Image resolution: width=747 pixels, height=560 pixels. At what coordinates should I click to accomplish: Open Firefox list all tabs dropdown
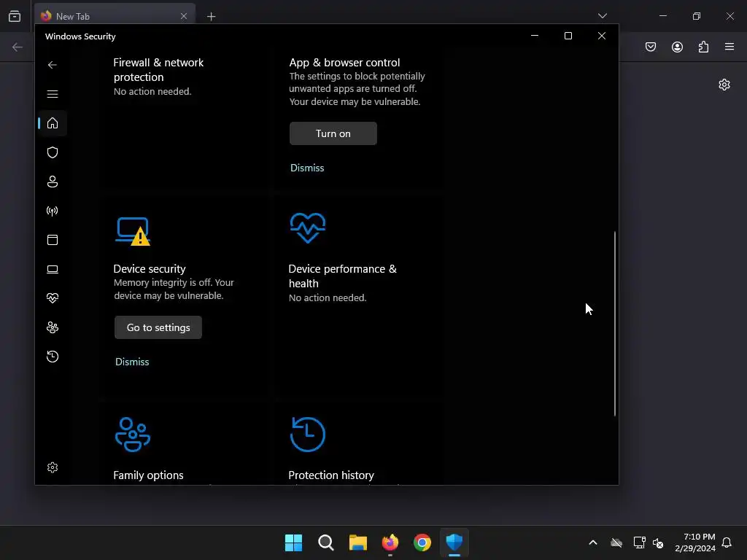(602, 16)
